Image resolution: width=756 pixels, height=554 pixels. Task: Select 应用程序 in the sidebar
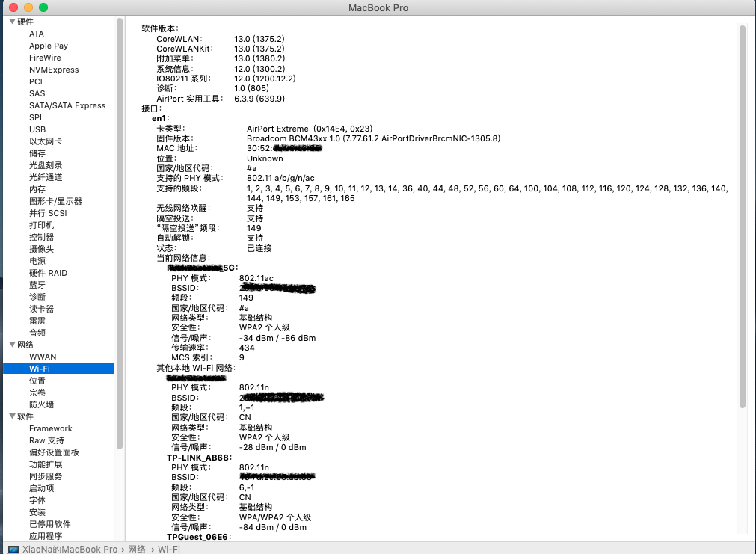pos(46,536)
